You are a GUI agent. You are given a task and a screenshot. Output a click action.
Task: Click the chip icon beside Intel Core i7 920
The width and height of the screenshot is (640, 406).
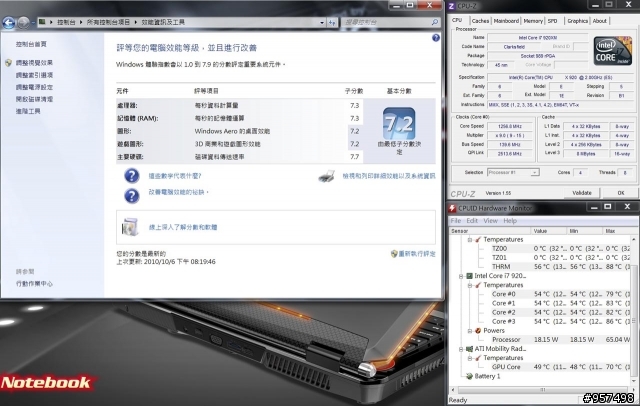pyautogui.click(x=469, y=276)
